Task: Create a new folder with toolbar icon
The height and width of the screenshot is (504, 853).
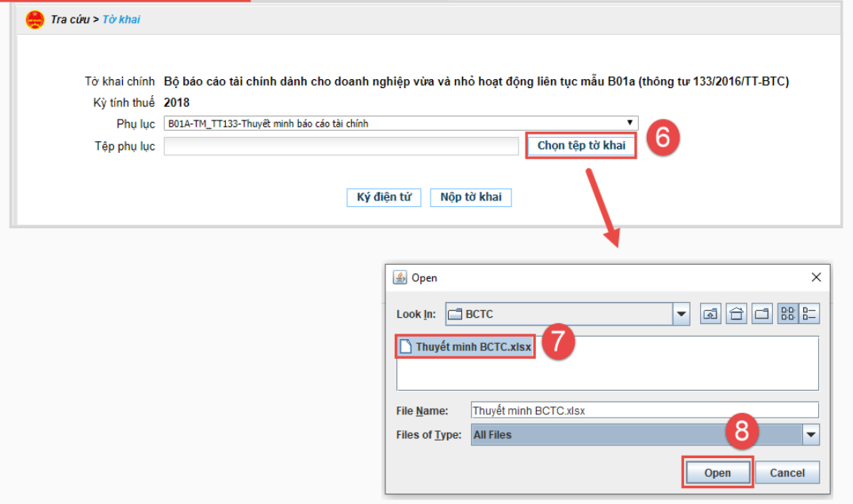Action: click(762, 315)
